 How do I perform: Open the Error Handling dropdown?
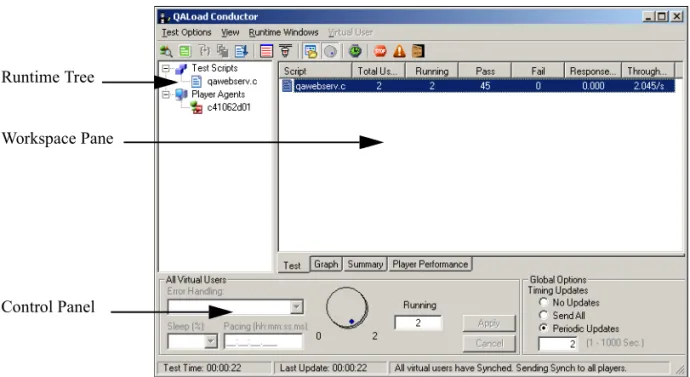[x=297, y=307]
